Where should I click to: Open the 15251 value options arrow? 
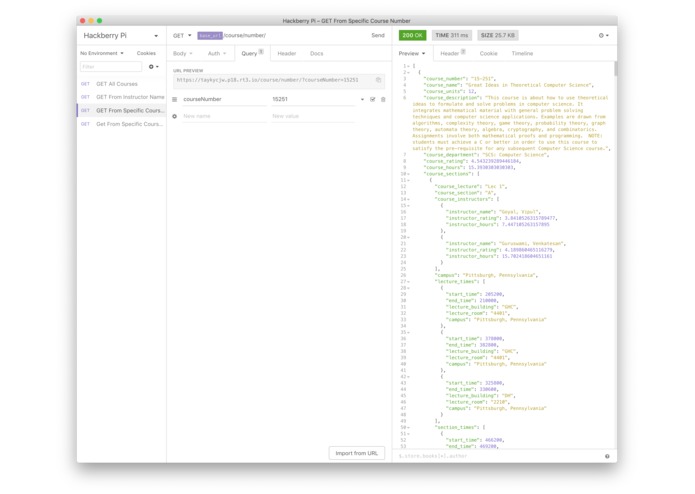point(362,99)
